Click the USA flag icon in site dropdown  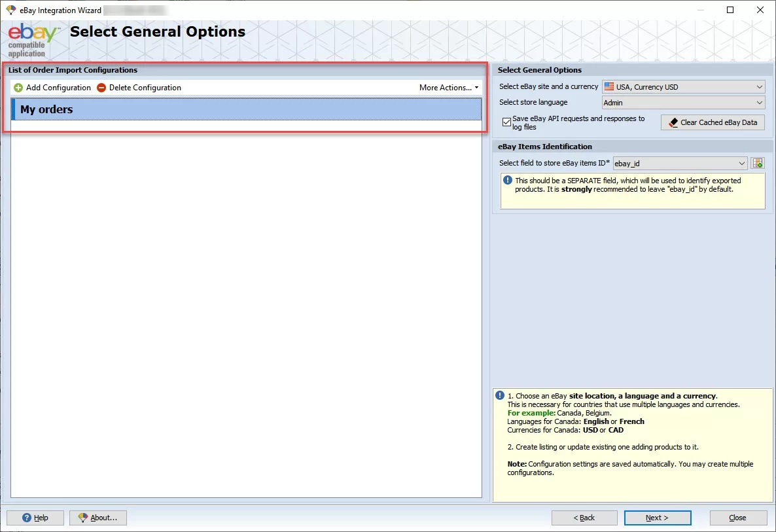click(609, 86)
